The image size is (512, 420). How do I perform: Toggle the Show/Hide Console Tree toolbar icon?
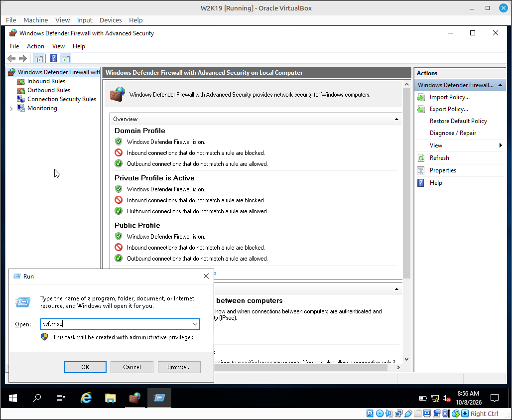click(38, 59)
